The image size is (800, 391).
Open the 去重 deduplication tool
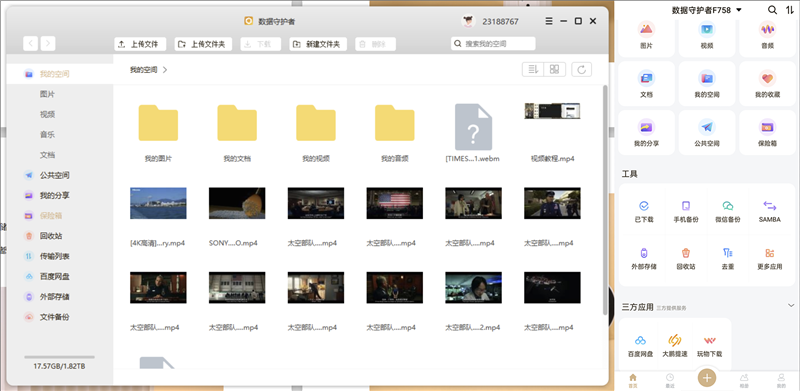click(728, 258)
